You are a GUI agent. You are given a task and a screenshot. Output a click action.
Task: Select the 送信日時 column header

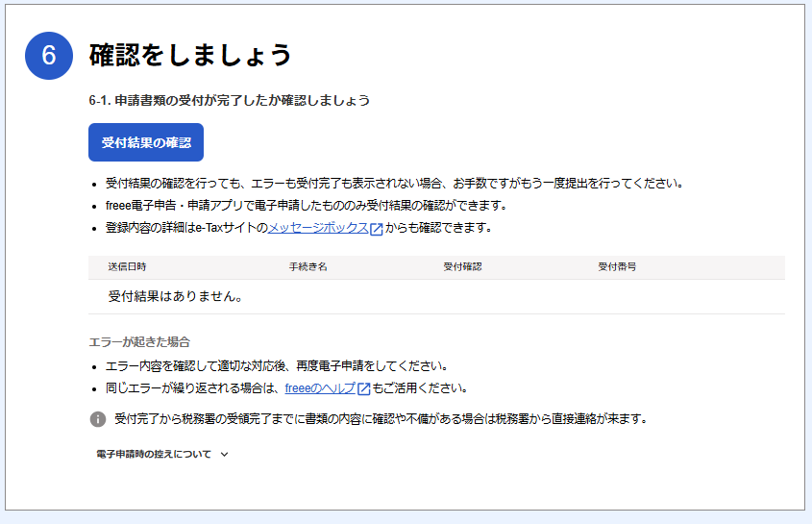128,267
